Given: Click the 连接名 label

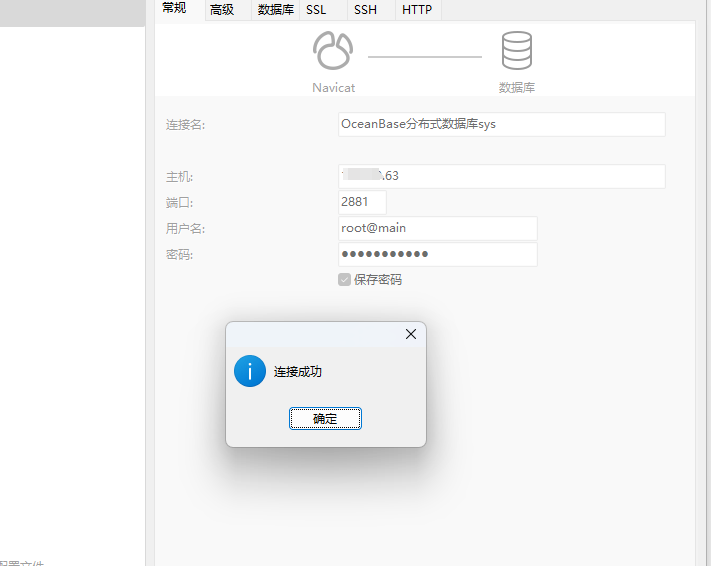Looking at the screenshot, I should coord(185,125).
